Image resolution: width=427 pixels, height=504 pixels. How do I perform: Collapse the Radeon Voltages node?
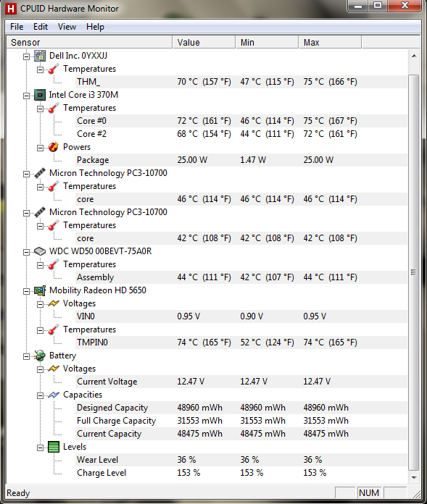(40, 304)
